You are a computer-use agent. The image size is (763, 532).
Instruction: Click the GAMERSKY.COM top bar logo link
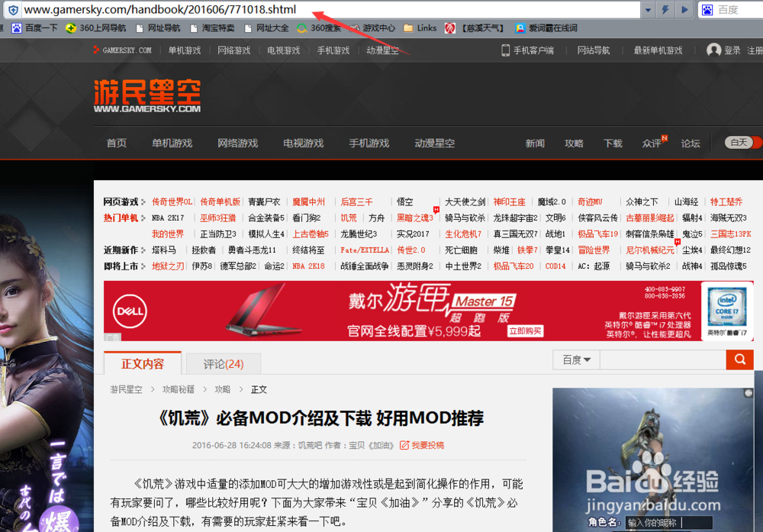[x=123, y=50]
